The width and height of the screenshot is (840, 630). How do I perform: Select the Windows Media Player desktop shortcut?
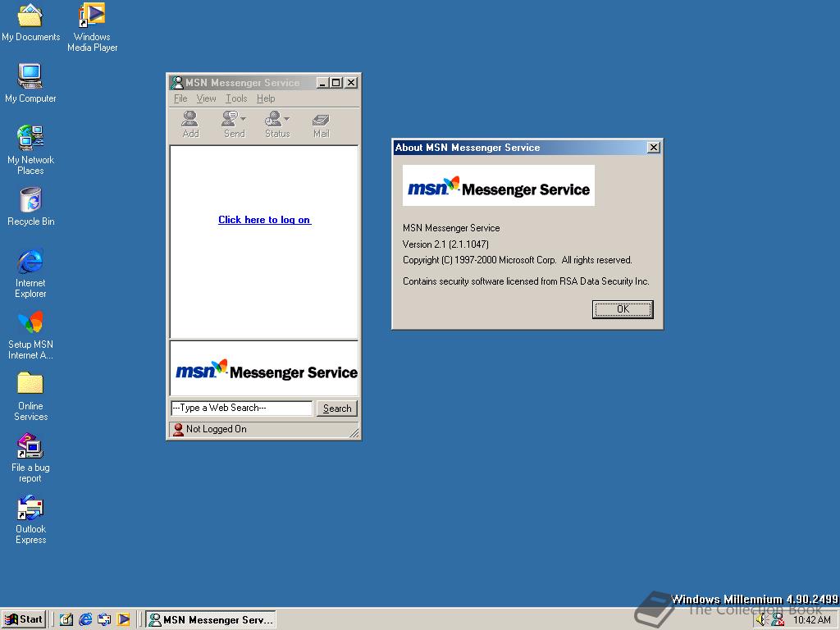pos(92,28)
